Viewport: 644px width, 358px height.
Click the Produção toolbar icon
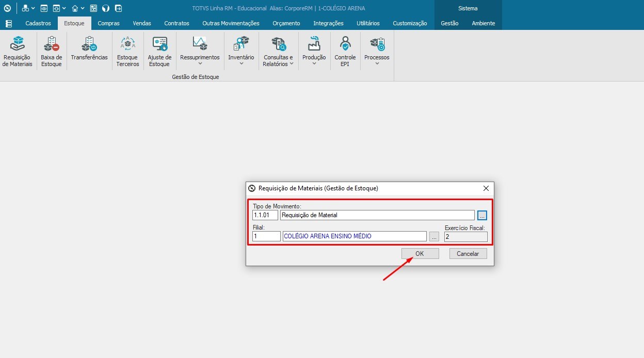[314, 50]
